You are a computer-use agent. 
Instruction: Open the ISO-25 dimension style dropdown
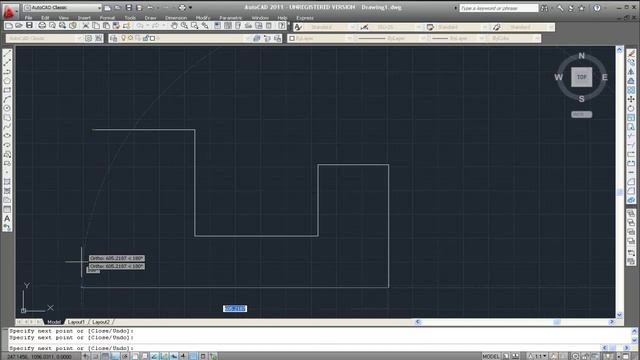(x=395, y=27)
